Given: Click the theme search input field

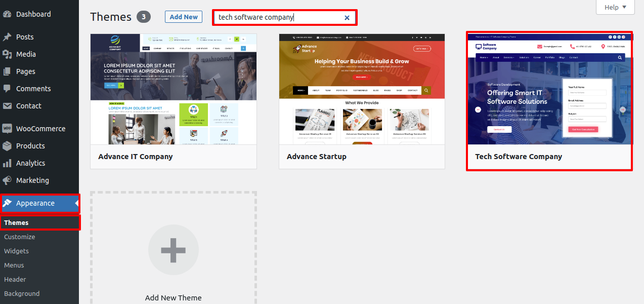Looking at the screenshot, I should point(278,17).
